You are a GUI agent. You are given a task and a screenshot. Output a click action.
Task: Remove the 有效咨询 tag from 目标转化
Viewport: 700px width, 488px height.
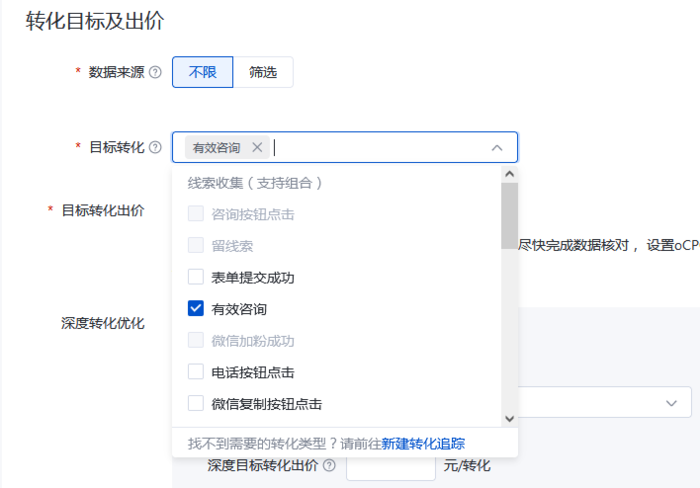257,147
